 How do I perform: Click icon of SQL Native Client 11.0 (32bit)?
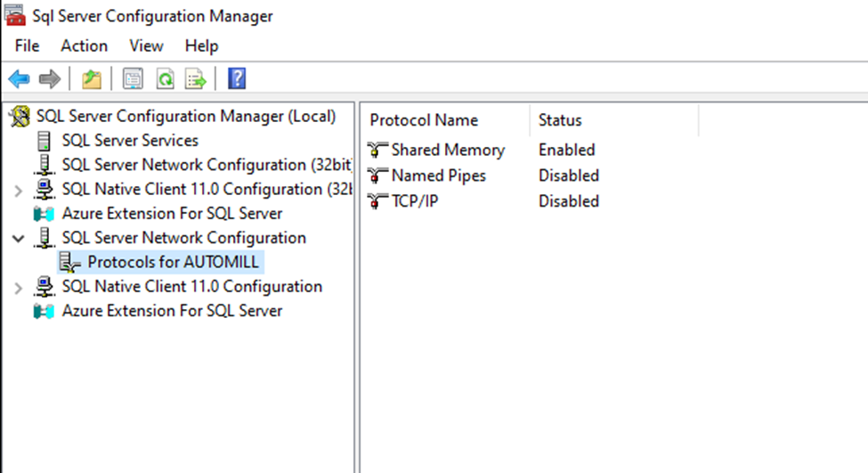45,190
